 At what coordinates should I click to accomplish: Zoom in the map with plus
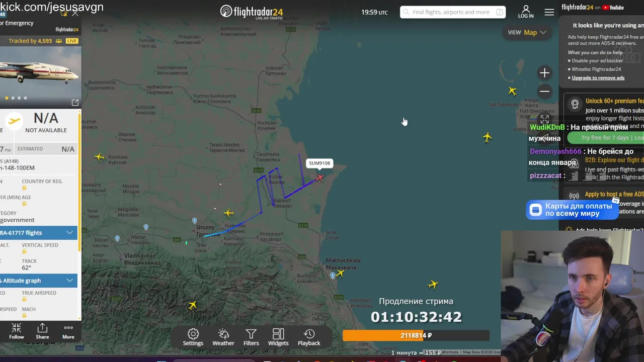coord(544,73)
